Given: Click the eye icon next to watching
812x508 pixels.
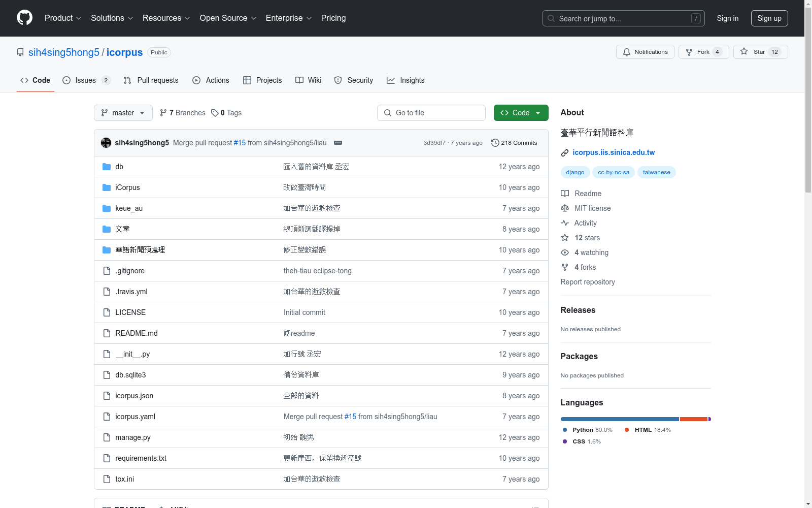Looking at the screenshot, I should pyautogui.click(x=565, y=252).
